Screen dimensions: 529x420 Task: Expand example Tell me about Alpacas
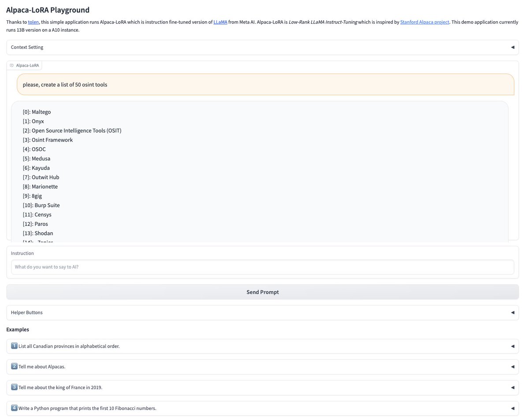click(x=262, y=367)
